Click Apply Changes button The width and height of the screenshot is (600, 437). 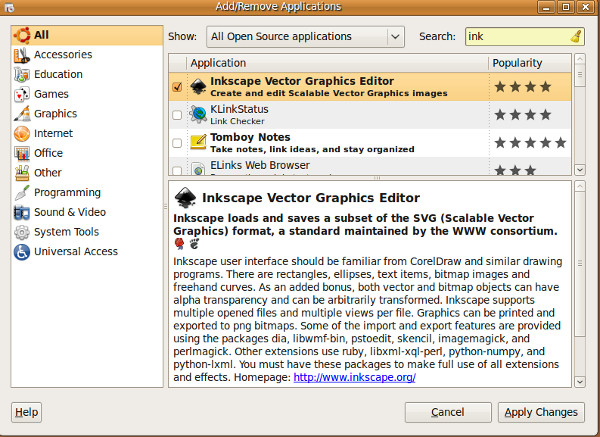541,412
